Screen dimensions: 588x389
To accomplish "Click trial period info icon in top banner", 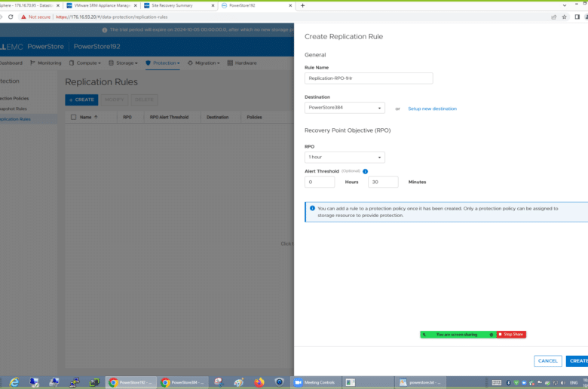I will pos(105,29).
